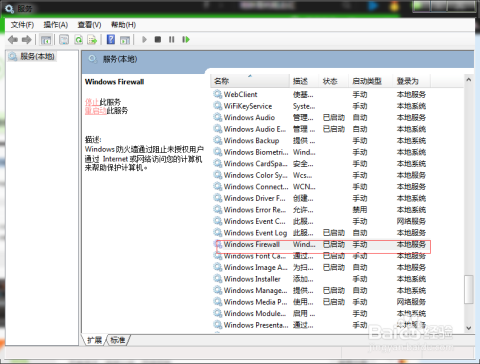This screenshot has height=364, width=480.
Task: Stop the service with square icon
Action: pyautogui.click(x=158, y=40)
